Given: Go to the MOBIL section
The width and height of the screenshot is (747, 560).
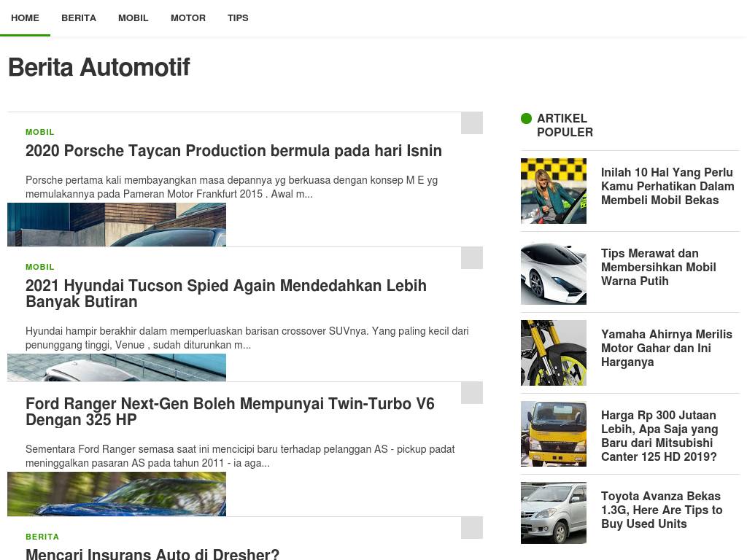Looking at the screenshot, I should tap(133, 18).
